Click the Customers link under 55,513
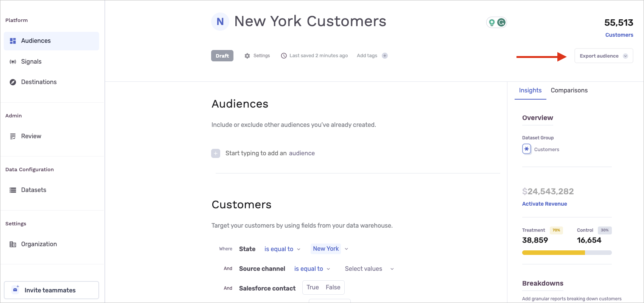This screenshot has width=644, height=303. coord(619,35)
